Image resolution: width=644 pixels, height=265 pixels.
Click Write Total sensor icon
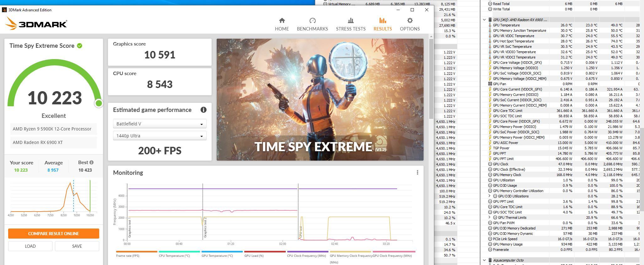pyautogui.click(x=490, y=9)
